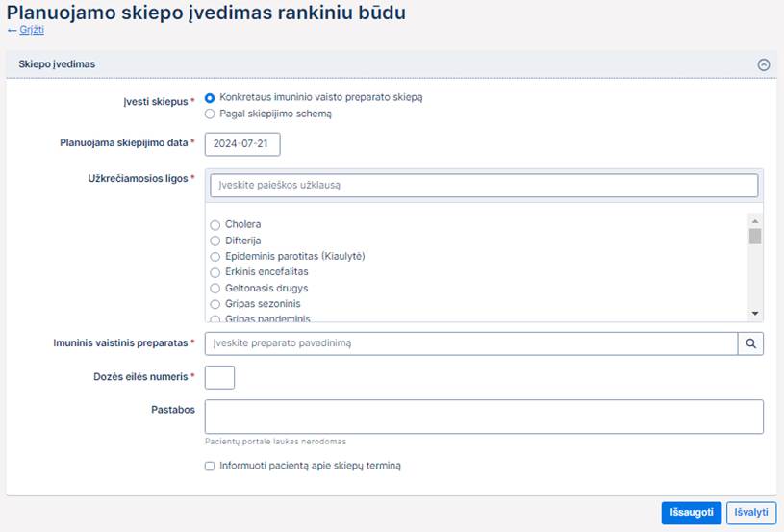Choose Cholera in disease list
This screenshot has width=784, height=532.
215,225
